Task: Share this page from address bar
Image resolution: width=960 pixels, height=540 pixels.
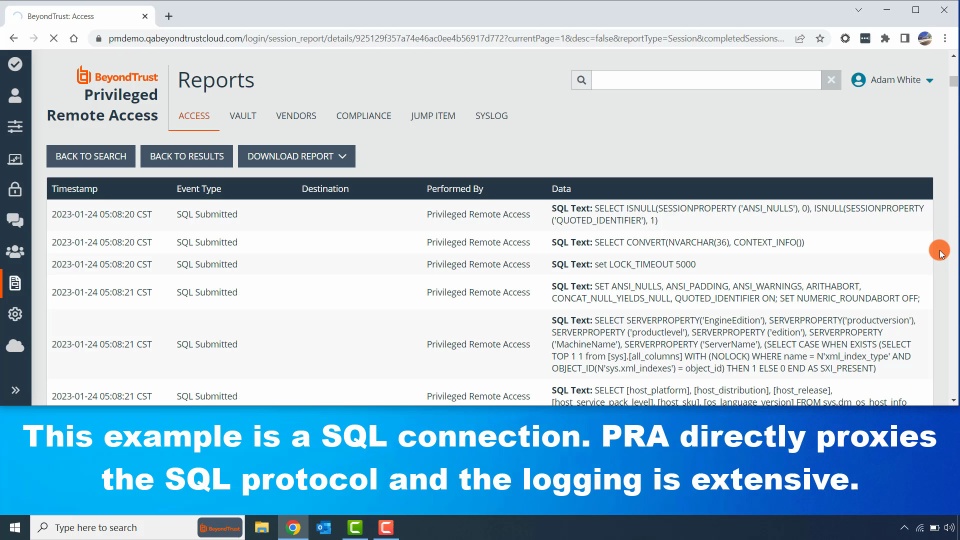Action: [800, 39]
